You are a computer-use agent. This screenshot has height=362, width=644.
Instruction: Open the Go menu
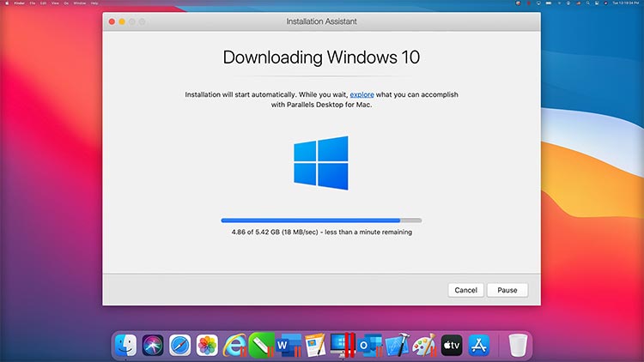(66, 3)
